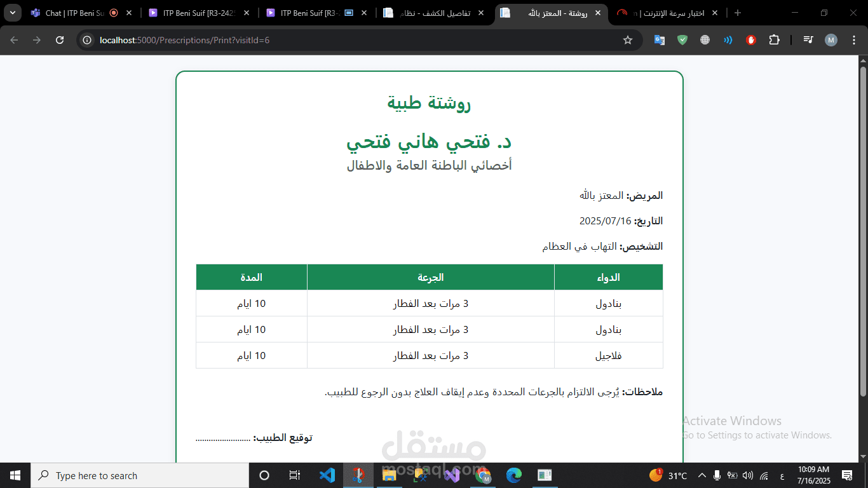Open the weather widget showing 31°C
Image resolution: width=868 pixels, height=488 pixels.
tap(668, 475)
